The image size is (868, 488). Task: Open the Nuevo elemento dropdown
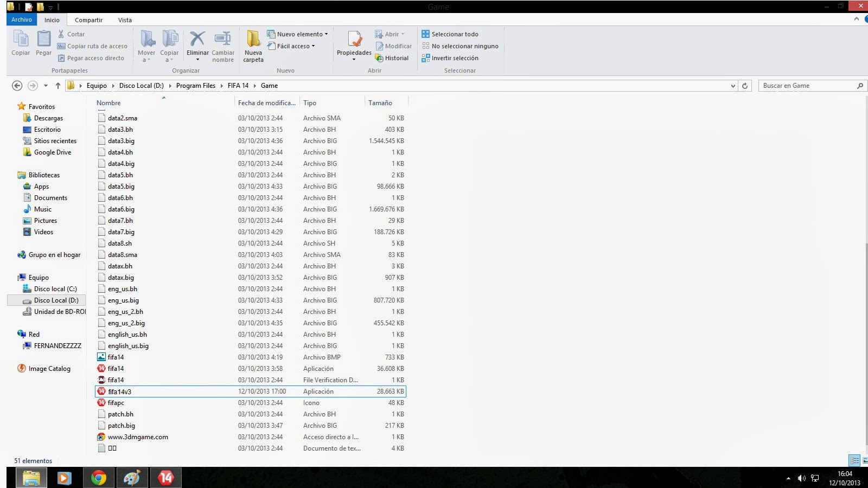[x=297, y=34]
